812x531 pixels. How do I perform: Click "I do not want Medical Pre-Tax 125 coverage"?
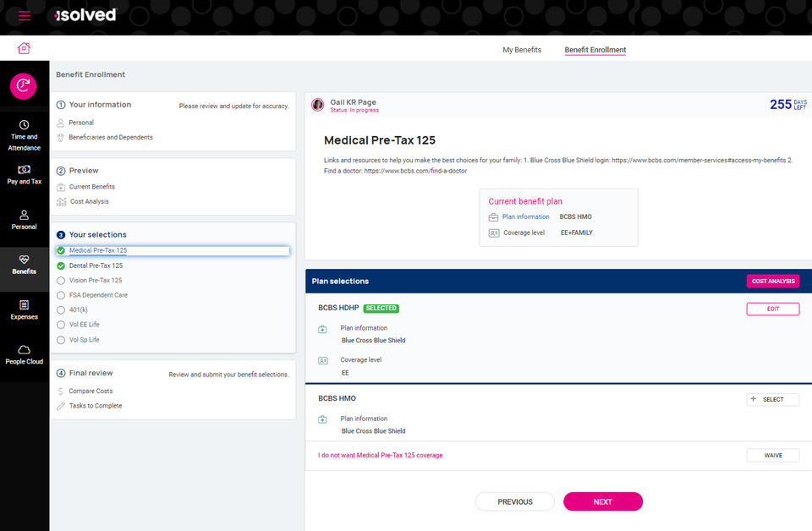click(381, 456)
